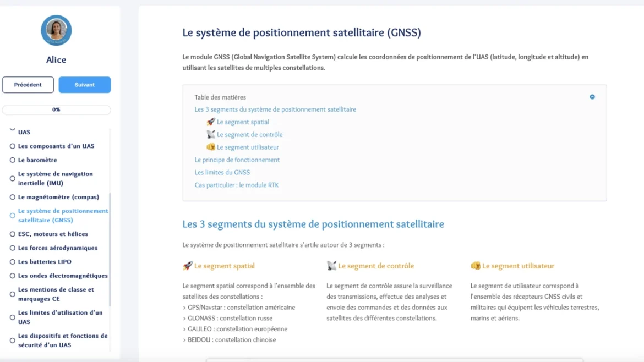Click the rocket icon beside "Le segment spatial" in the table of contents
Viewport: 644px width, 362px height.
tap(210, 122)
